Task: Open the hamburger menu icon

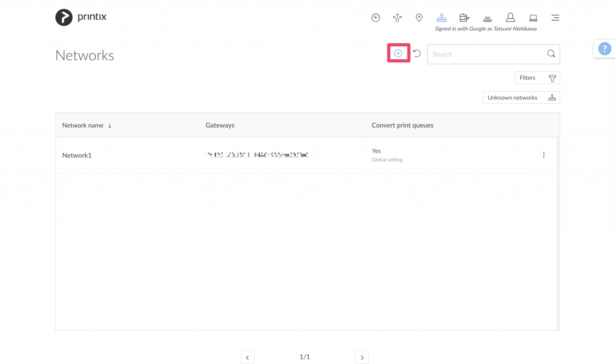Action: pyautogui.click(x=555, y=18)
